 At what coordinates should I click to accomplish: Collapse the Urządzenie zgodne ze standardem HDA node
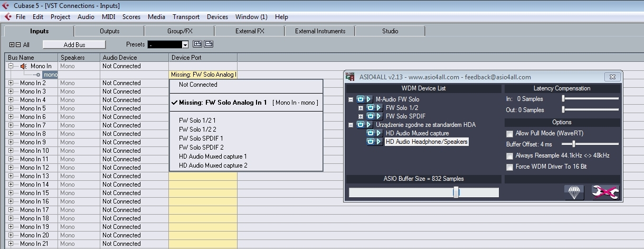pos(351,125)
